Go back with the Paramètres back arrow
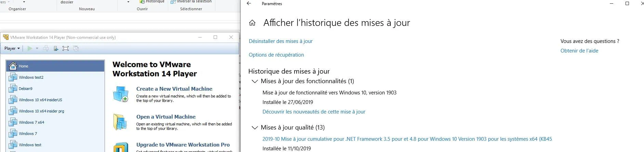Image resolution: width=644 pixels, height=152 pixels. click(249, 4)
